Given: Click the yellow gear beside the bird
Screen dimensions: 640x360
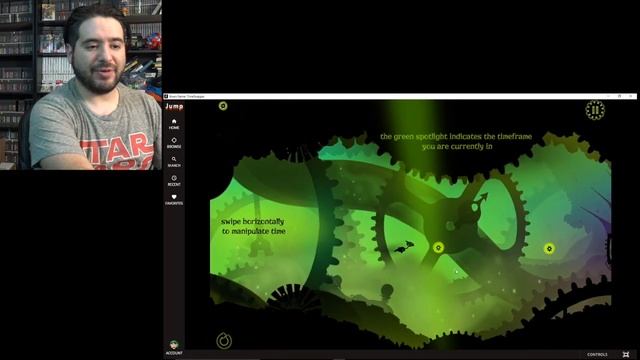Looking at the screenshot, I should (438, 247).
